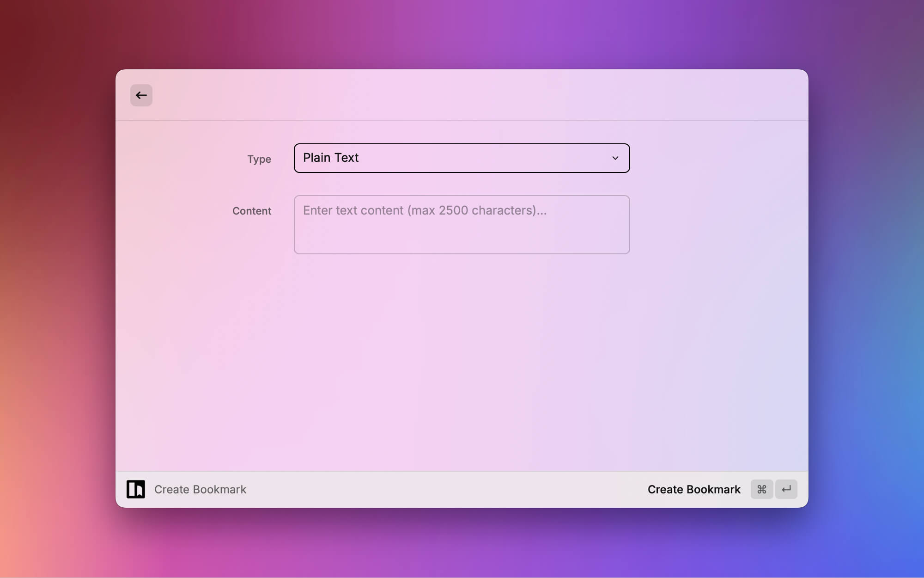Viewport: 924px width, 578px height.
Task: Open the Type dropdown menu
Action: (461, 158)
